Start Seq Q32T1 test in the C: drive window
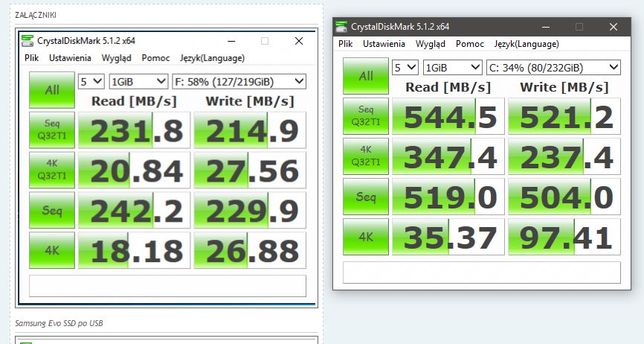This screenshot has height=344, width=644. click(x=366, y=117)
